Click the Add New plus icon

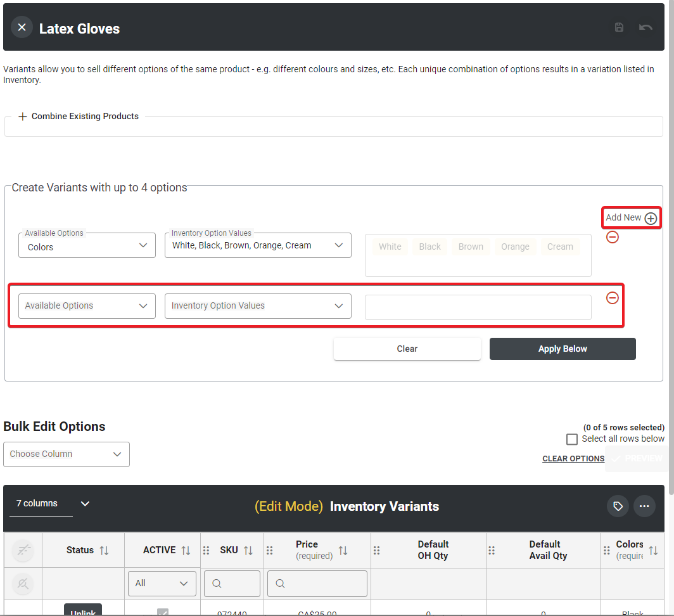point(651,218)
